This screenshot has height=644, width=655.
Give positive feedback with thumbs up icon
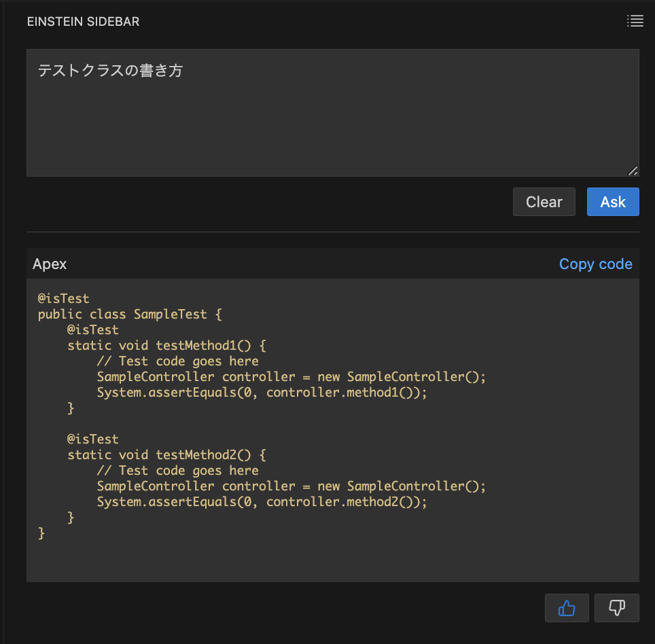(567, 607)
